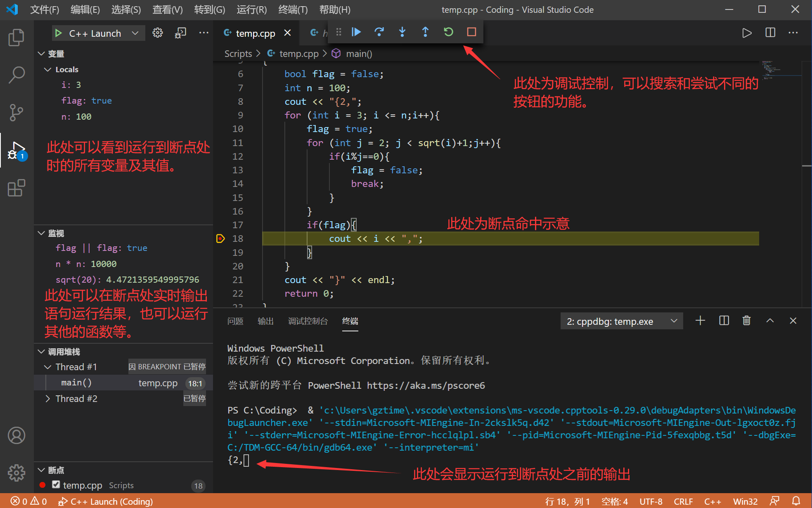Viewport: 812px width, 508px height.
Task: Open the C++ Launch configuration dropdown
Action: point(135,33)
